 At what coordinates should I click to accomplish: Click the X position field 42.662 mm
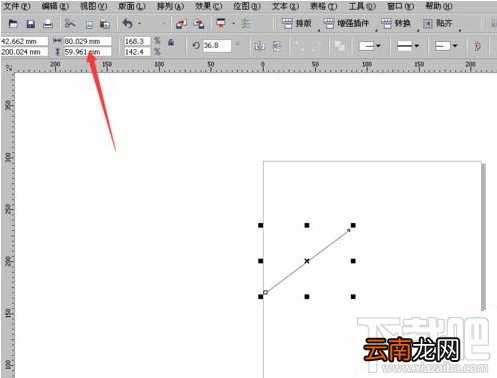tap(24, 41)
